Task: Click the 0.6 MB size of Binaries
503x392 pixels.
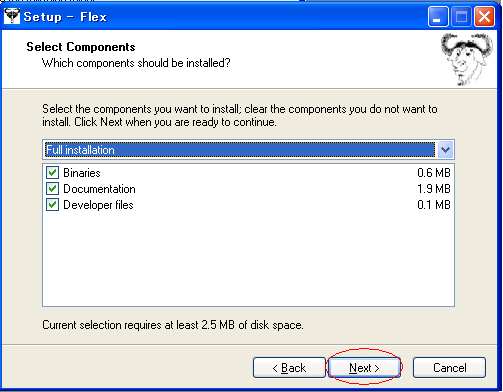Action: (x=434, y=173)
